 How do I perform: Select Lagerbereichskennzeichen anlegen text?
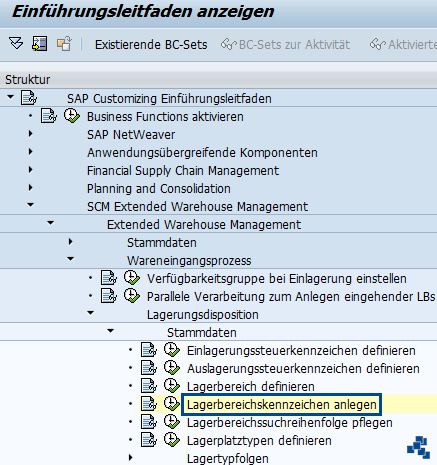(x=282, y=405)
